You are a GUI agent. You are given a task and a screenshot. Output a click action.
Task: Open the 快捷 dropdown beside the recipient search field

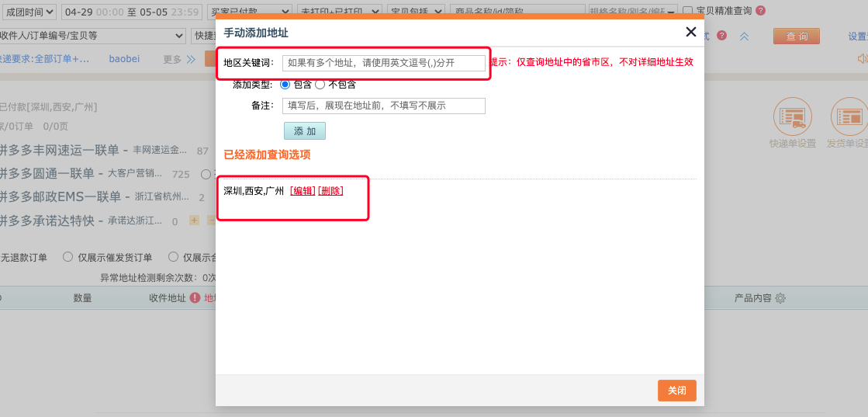[x=202, y=36]
